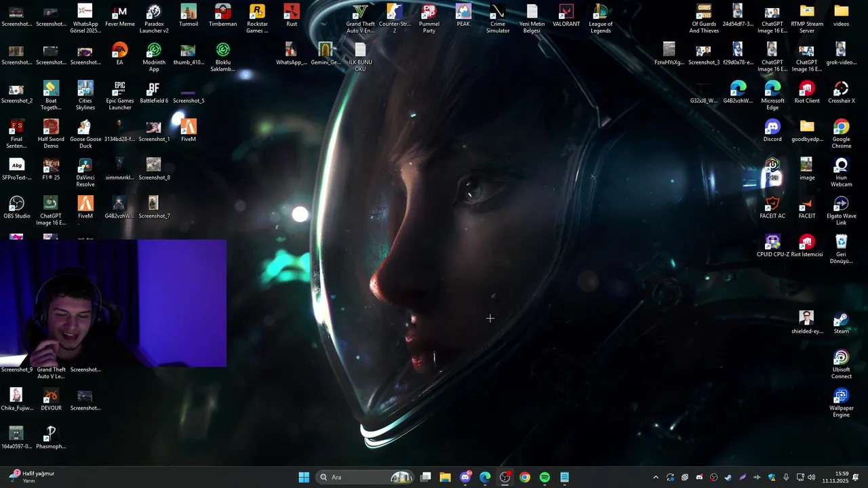The height and width of the screenshot is (488, 868).
Task: Open the Timberman desktop icon
Action: 223,16
